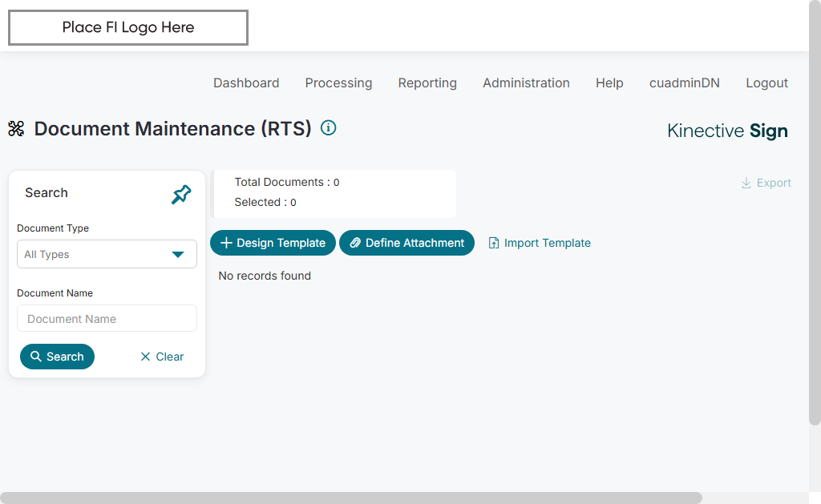
Task: Open the Administration menu
Action: pos(526,83)
